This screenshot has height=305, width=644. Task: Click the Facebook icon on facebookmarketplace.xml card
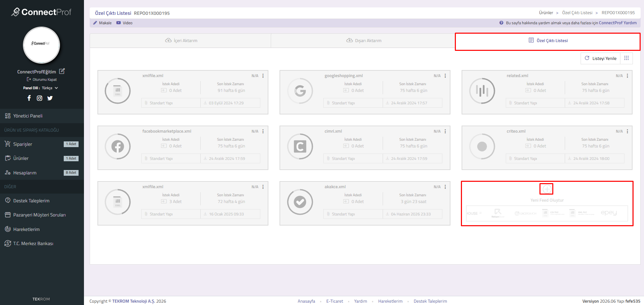click(x=118, y=146)
